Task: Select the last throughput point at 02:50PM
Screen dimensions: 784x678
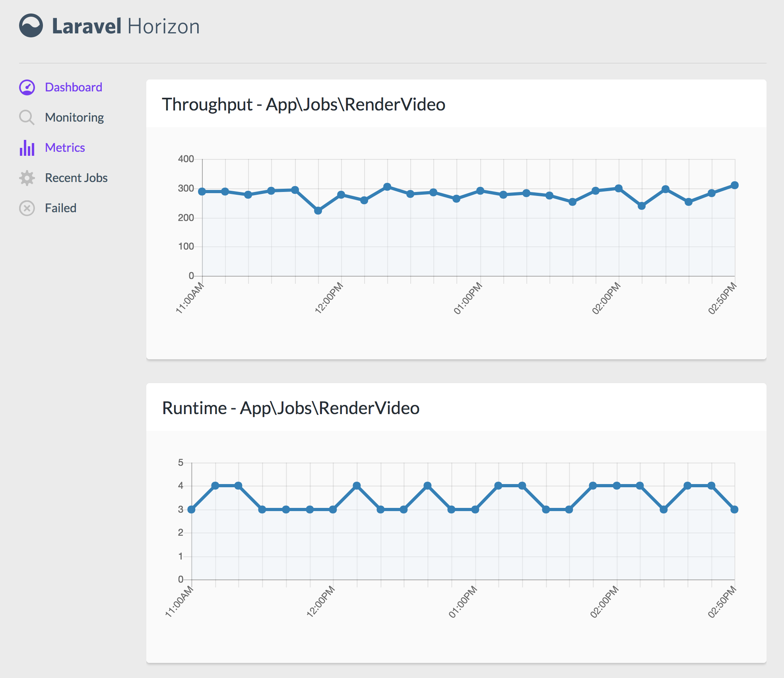Action: pos(735,185)
